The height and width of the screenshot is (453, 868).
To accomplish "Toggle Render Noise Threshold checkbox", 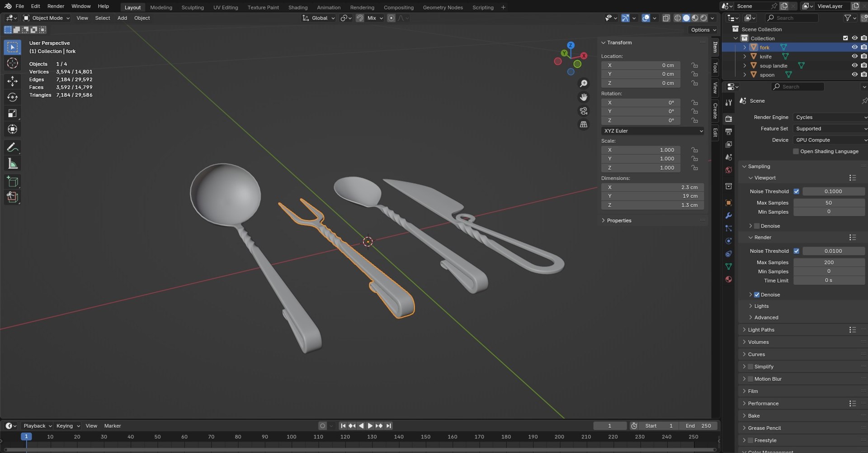I will 796,251.
